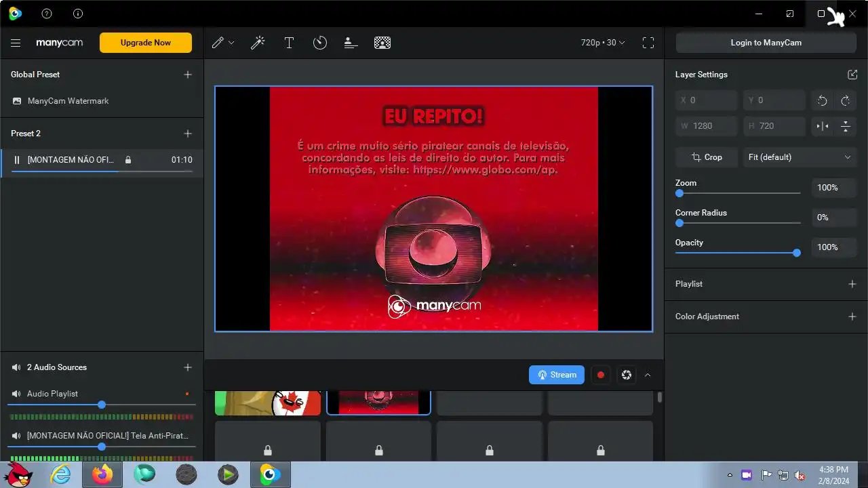Click the Opacity slider handle
868x488 pixels.
point(797,253)
